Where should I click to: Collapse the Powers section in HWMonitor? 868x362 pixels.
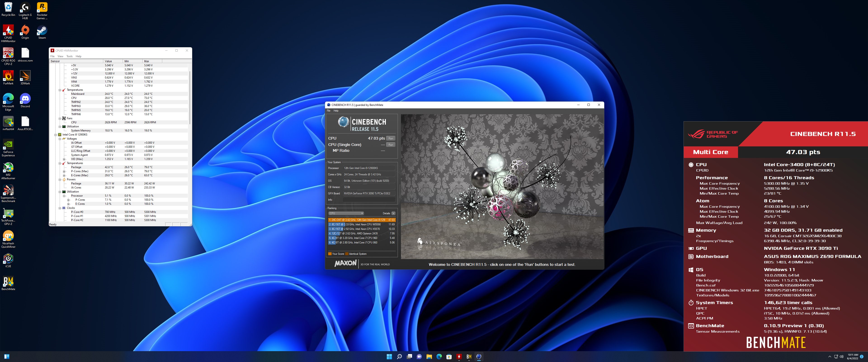click(x=60, y=179)
